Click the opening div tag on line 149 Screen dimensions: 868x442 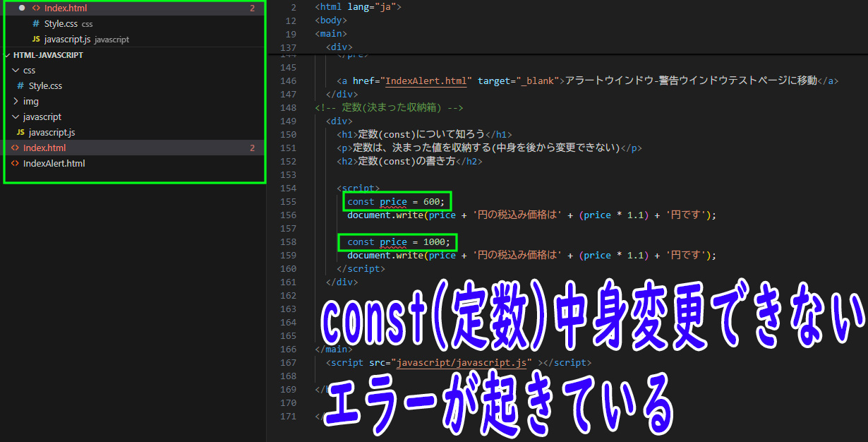[x=339, y=121]
